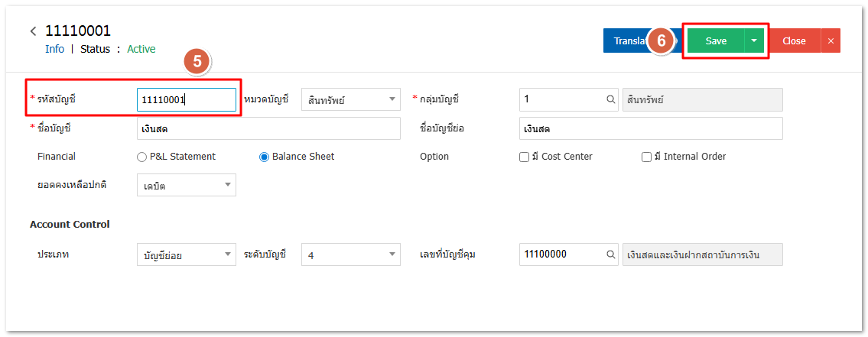Open the ระดับบัญชี dropdown
This screenshot has height=337, width=868.
(x=351, y=254)
